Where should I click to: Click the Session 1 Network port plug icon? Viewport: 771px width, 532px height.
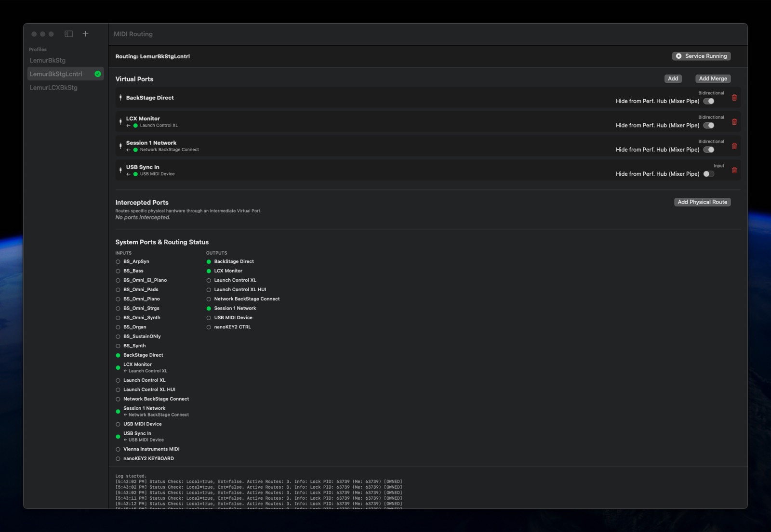(120, 146)
